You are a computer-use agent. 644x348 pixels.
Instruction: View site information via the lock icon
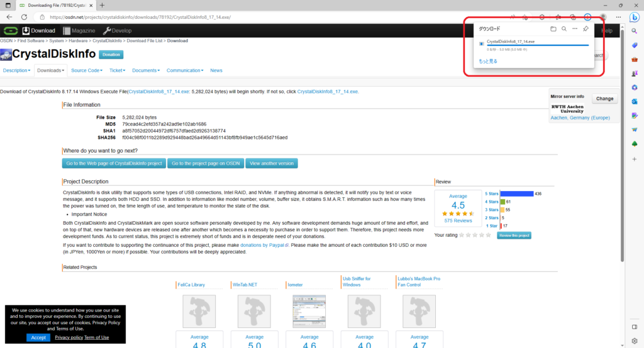point(42,17)
